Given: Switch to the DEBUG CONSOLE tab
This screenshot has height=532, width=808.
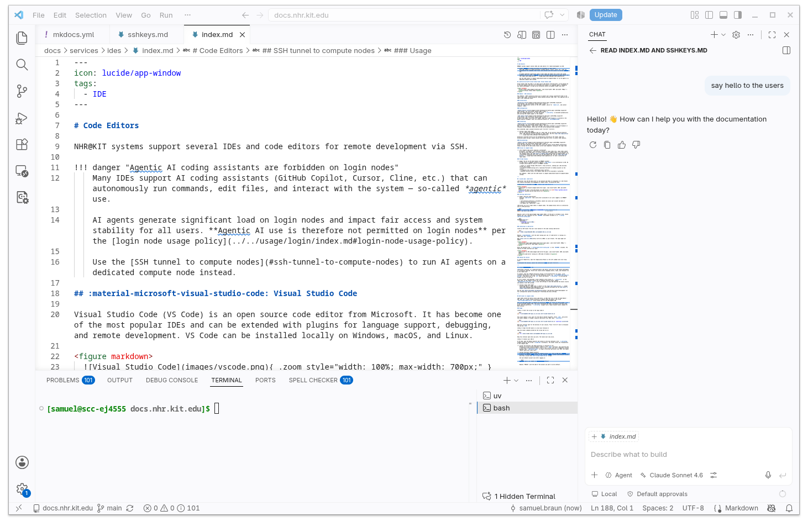Looking at the screenshot, I should [x=172, y=380].
